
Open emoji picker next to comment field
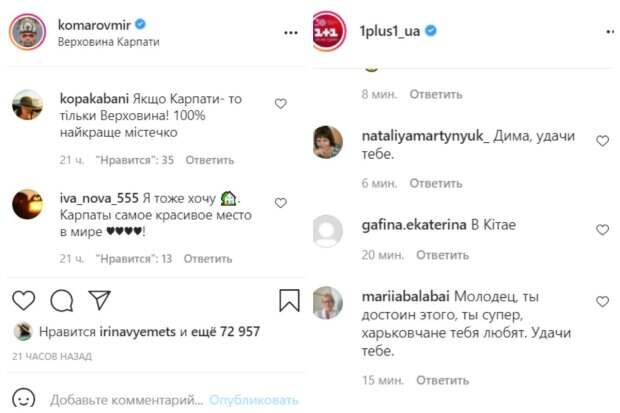coord(24,399)
